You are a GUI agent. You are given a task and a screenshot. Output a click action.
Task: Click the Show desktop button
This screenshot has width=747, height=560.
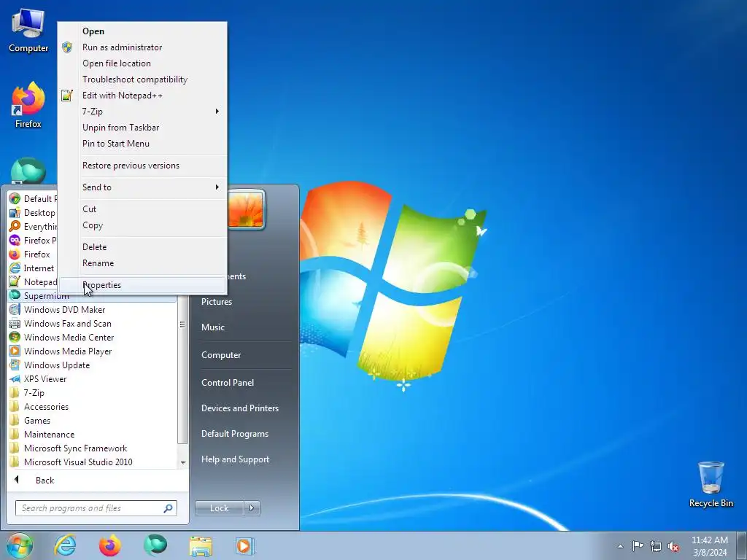[742, 546]
